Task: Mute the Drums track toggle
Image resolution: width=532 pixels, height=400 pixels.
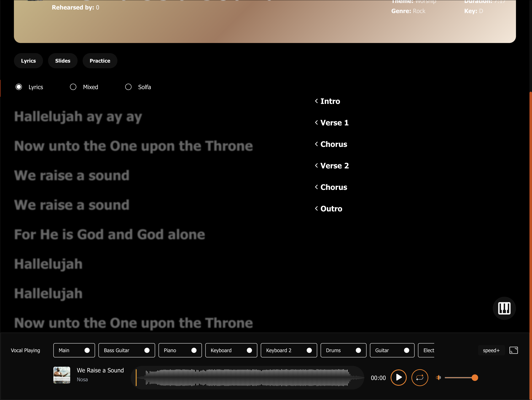Action: pyautogui.click(x=358, y=350)
